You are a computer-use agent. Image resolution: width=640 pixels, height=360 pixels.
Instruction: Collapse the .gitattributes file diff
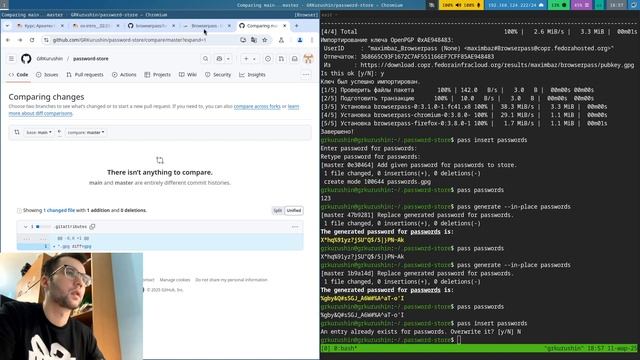25,227
